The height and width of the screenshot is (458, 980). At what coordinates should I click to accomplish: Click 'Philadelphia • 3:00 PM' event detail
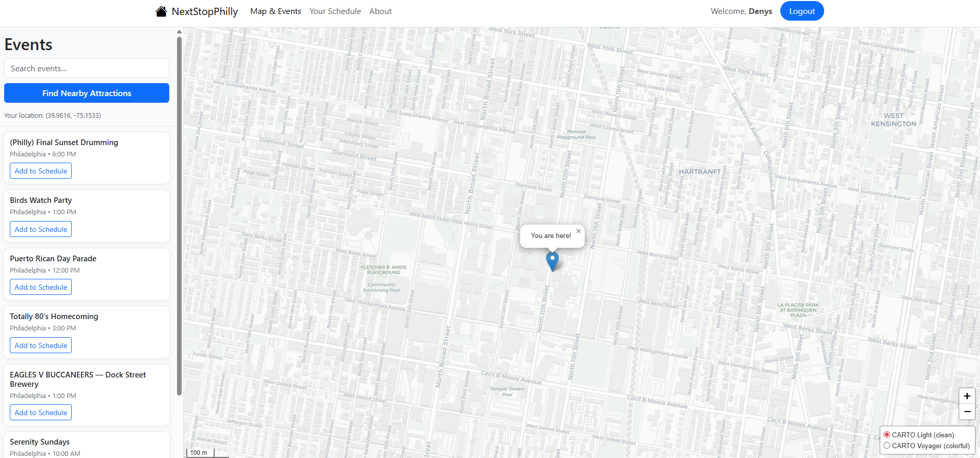[x=43, y=328]
